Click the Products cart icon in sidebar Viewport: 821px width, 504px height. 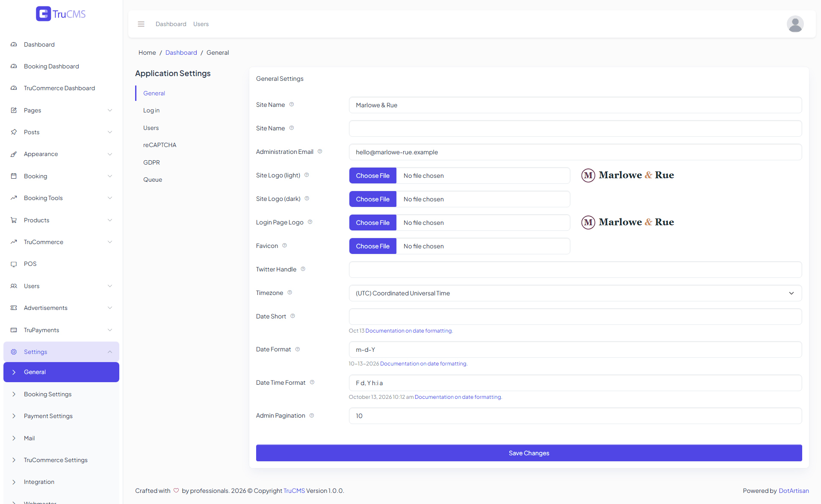tap(14, 220)
